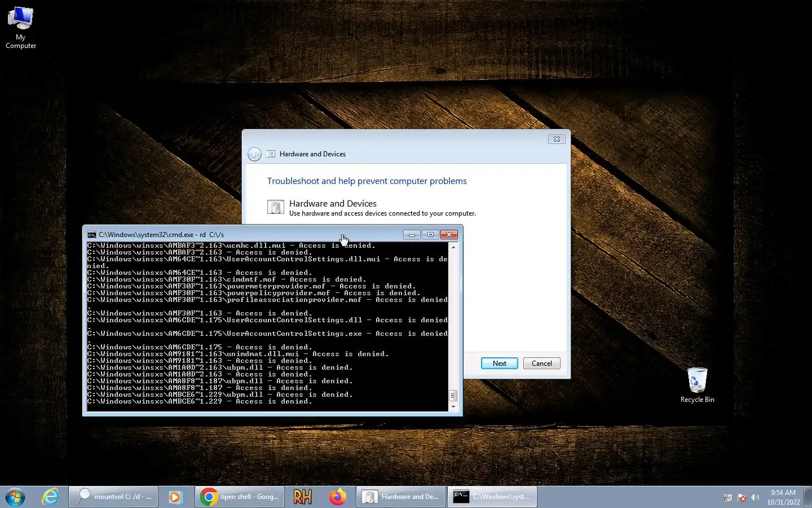Click the 'UserAccountControlSettings.exe' output line
This screenshot has width=812, height=508.
click(x=267, y=337)
